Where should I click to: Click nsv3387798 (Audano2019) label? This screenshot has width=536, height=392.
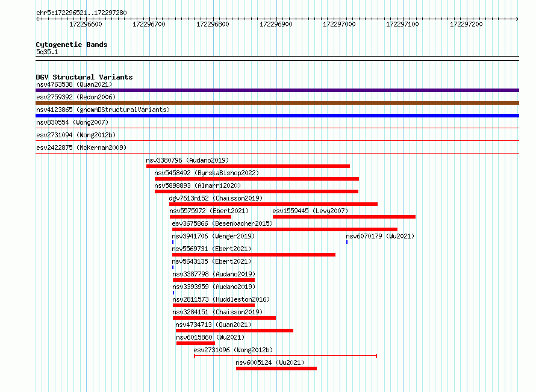click(x=214, y=274)
